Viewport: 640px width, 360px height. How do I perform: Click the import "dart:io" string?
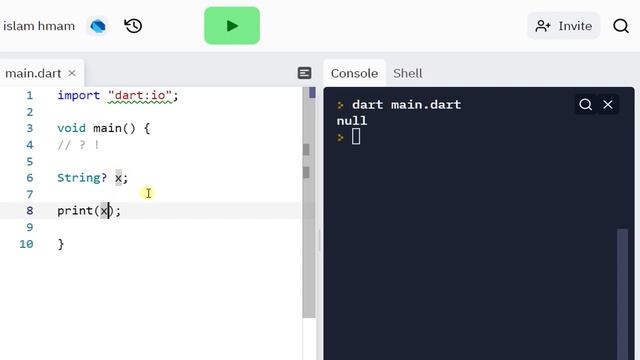(x=140, y=96)
